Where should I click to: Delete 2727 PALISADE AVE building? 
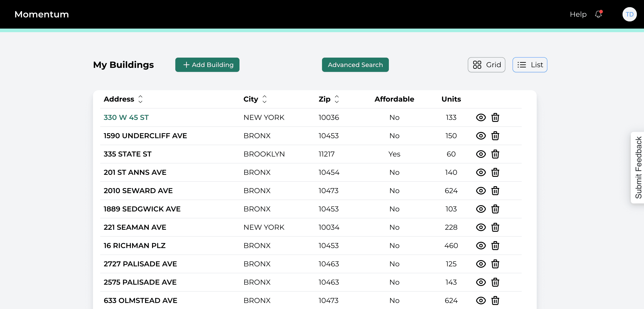[495, 264]
